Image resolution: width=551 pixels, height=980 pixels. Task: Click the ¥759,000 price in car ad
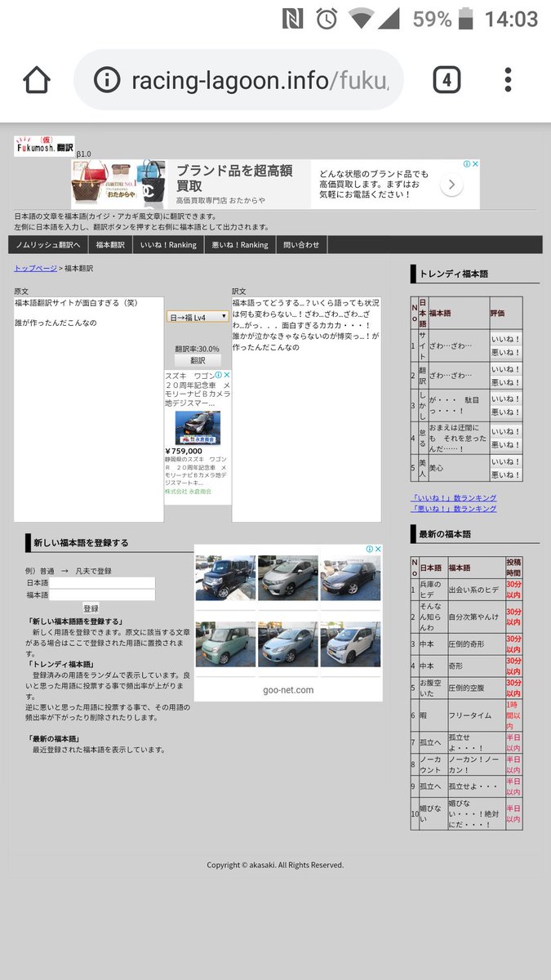[x=184, y=451]
